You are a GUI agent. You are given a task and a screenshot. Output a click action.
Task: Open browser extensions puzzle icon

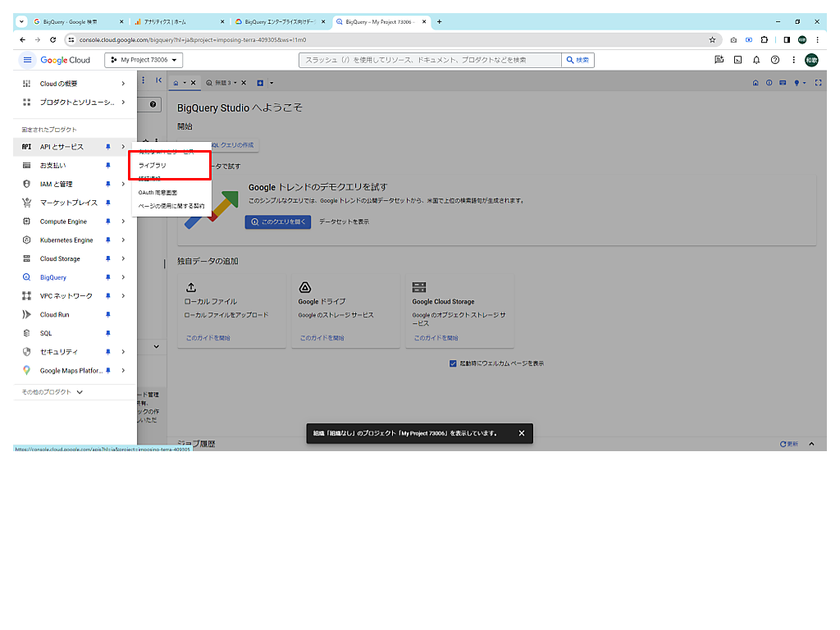coord(764,39)
